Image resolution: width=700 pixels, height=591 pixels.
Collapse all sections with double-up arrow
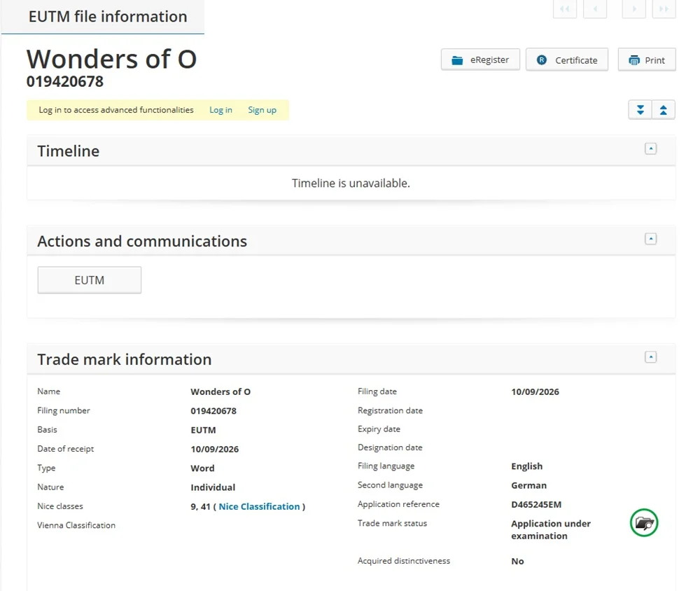pyautogui.click(x=664, y=110)
